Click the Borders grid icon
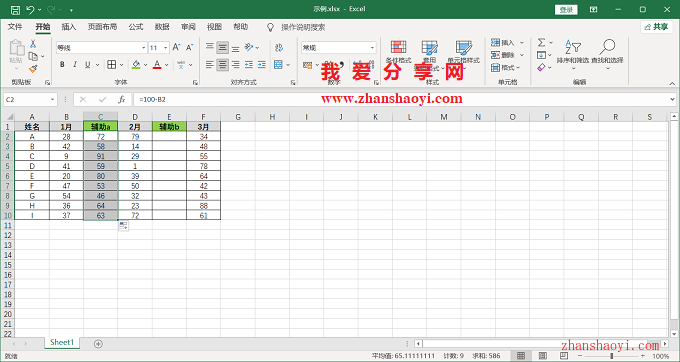The image size is (680, 362). [x=111, y=65]
